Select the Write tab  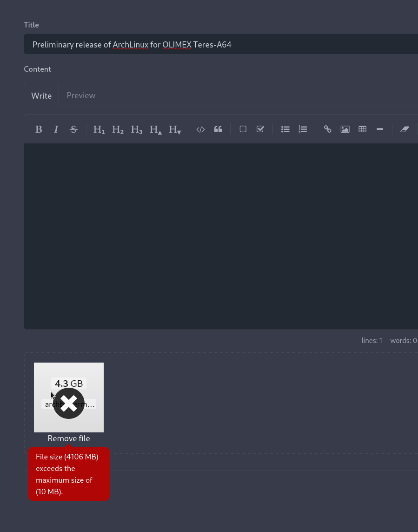pyautogui.click(x=41, y=95)
